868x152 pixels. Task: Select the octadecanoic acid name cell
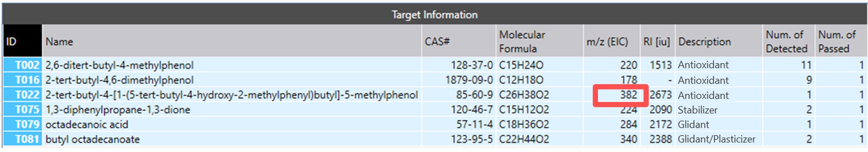(87, 124)
